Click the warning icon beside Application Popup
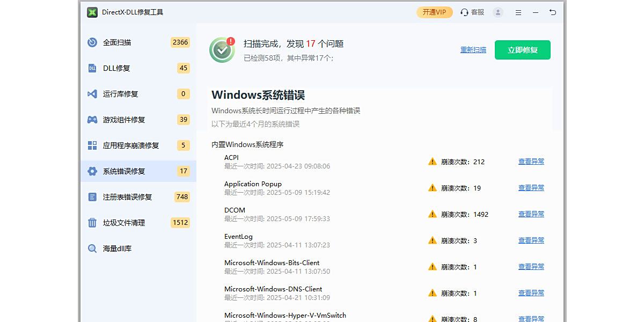Viewport: 644px width, 322px height. 433,188
